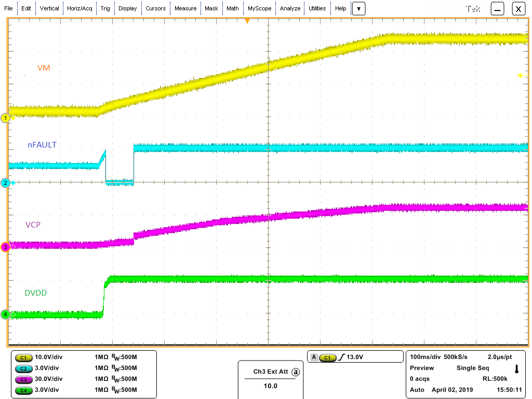Open the Measure menu
The height and width of the screenshot is (399, 532).
pos(187,8)
